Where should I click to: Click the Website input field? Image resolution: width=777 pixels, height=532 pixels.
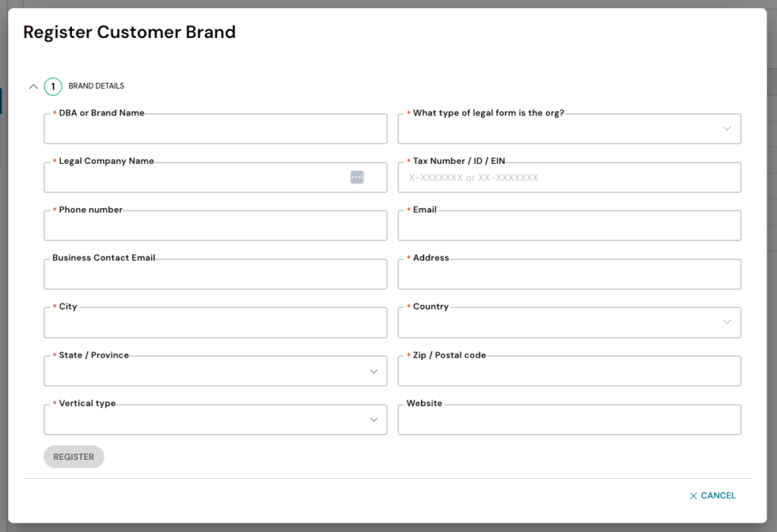(569, 420)
